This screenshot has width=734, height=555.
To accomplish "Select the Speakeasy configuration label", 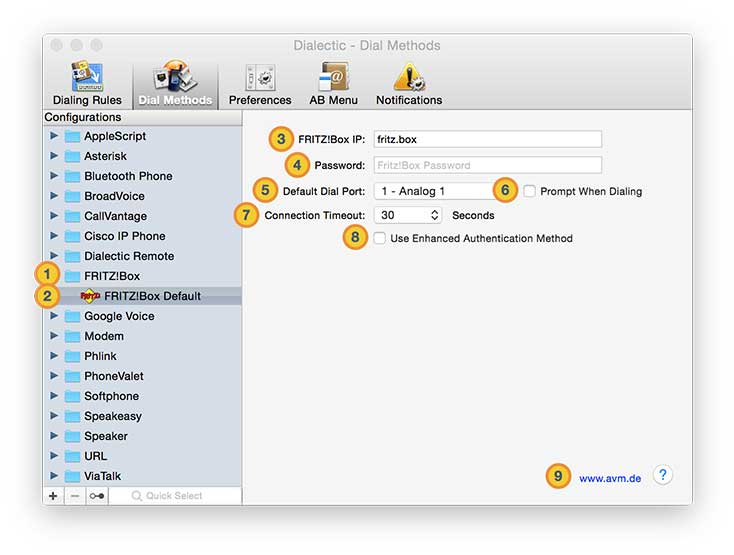I will (113, 416).
